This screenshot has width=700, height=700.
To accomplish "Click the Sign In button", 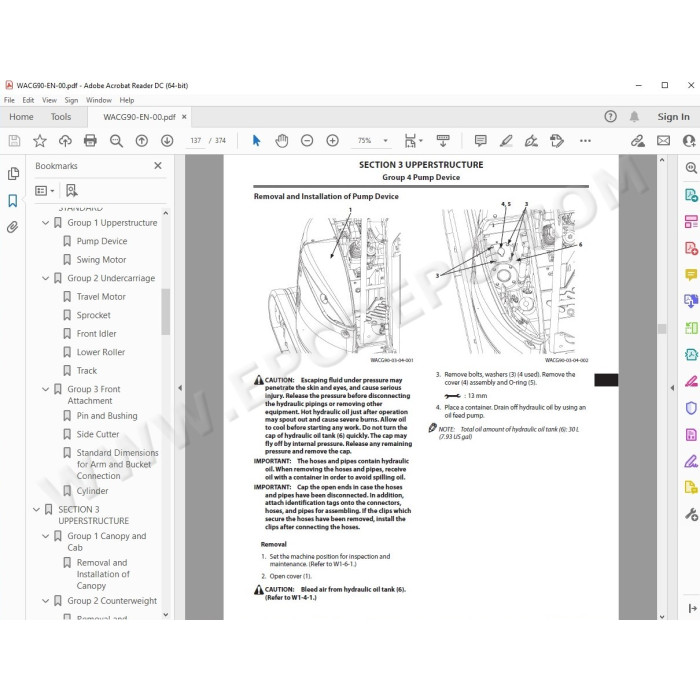I will [x=673, y=117].
